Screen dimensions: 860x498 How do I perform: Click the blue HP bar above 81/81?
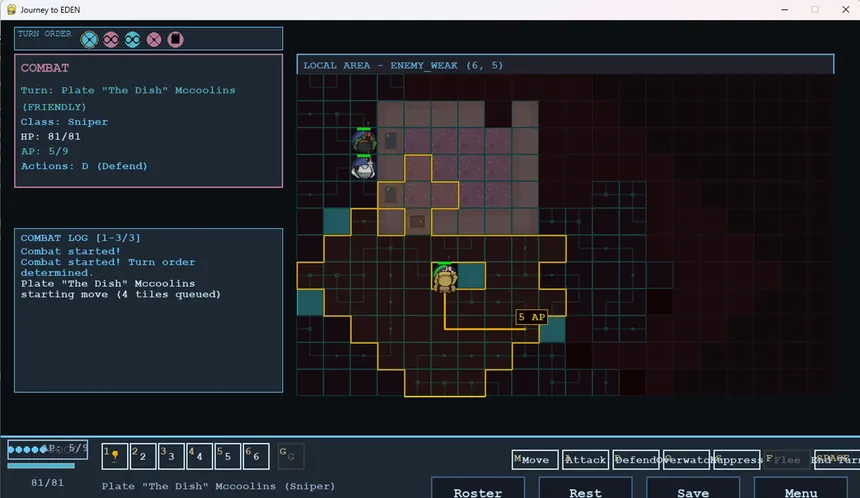click(41, 466)
